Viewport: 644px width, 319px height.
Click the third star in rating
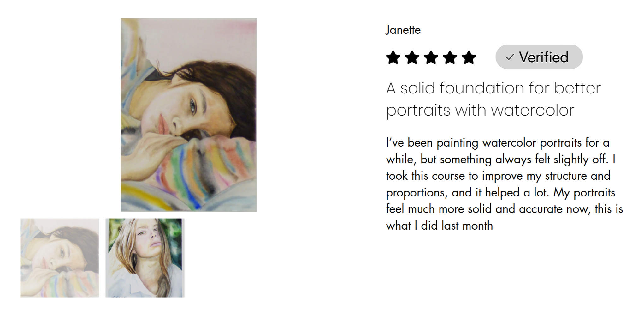[x=431, y=57]
